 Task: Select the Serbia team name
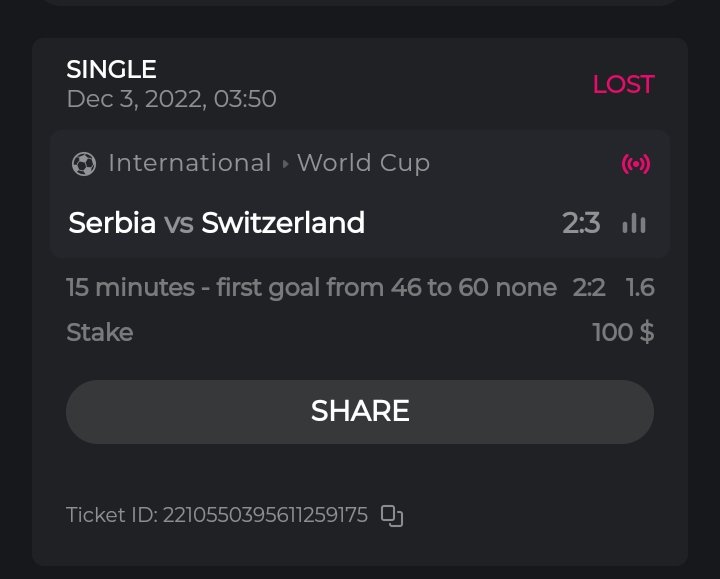pyautogui.click(x=112, y=223)
